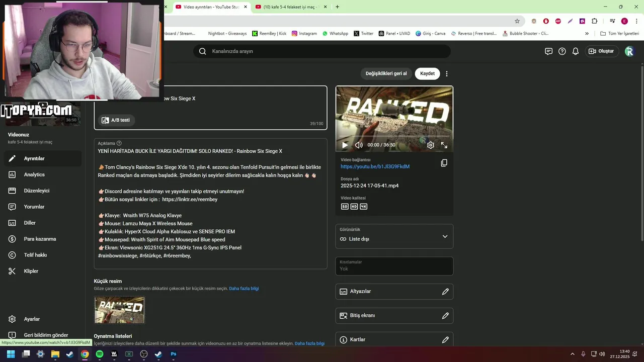Click Geri bildirim gönder feedback

tap(43, 335)
